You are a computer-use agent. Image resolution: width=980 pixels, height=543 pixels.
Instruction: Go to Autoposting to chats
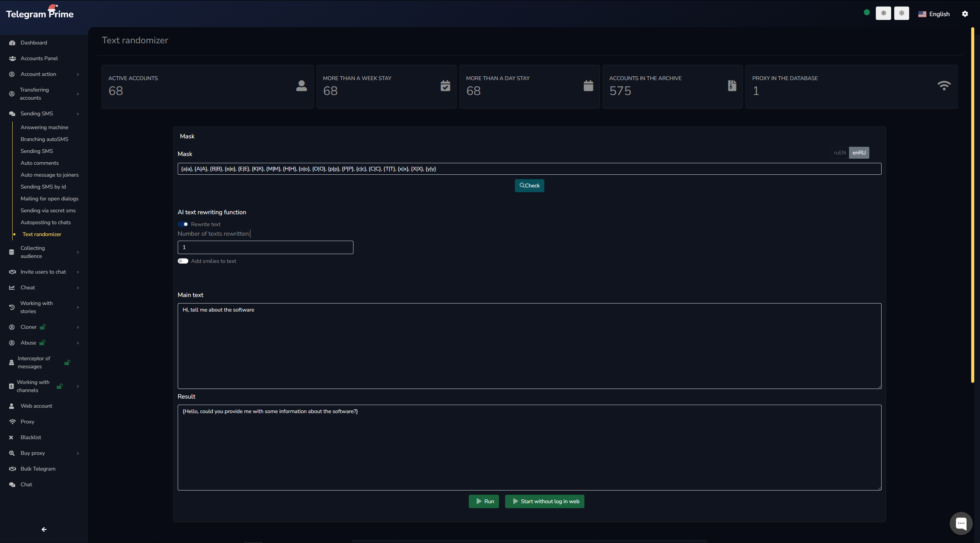click(46, 222)
